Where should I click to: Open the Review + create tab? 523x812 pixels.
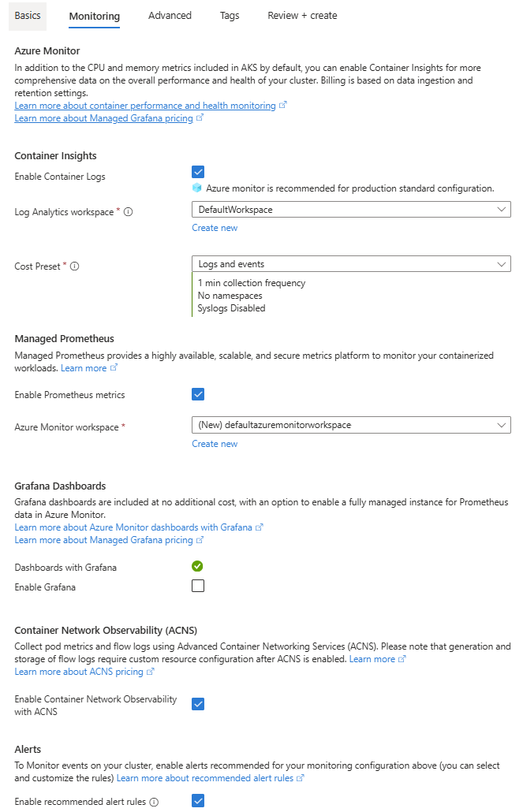point(302,15)
